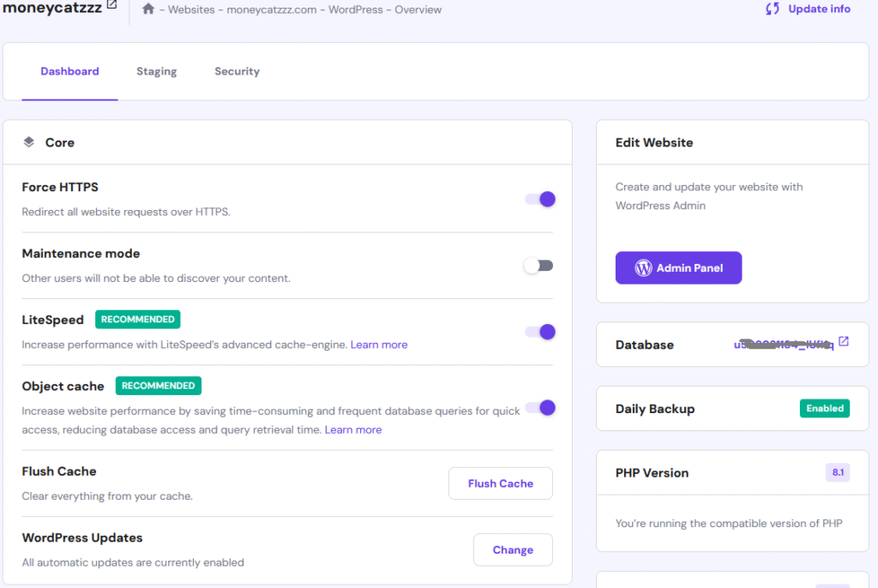Click the Object cache RECOMMENDED badge

pos(159,386)
